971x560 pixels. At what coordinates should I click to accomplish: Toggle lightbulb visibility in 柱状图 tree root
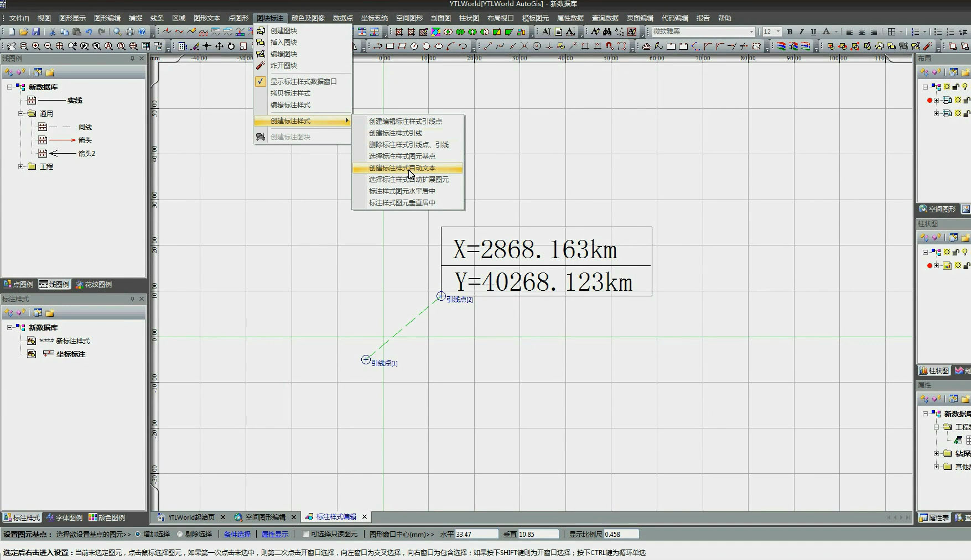(965, 252)
